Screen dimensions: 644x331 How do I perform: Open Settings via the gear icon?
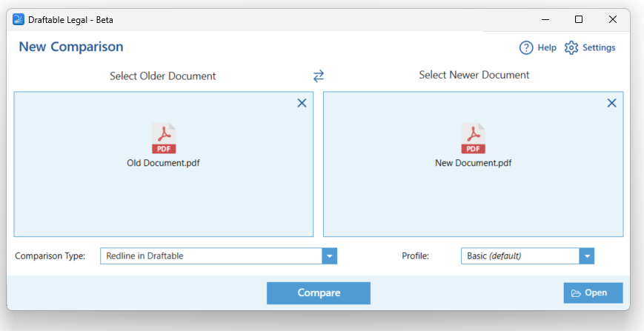[x=571, y=47]
